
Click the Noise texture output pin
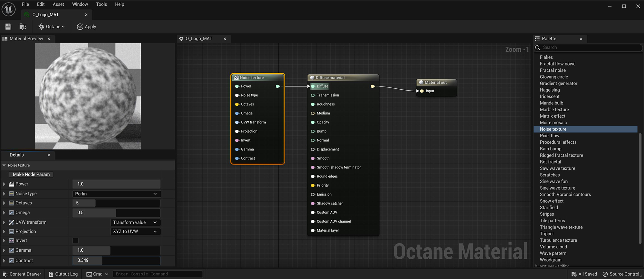[x=278, y=86]
